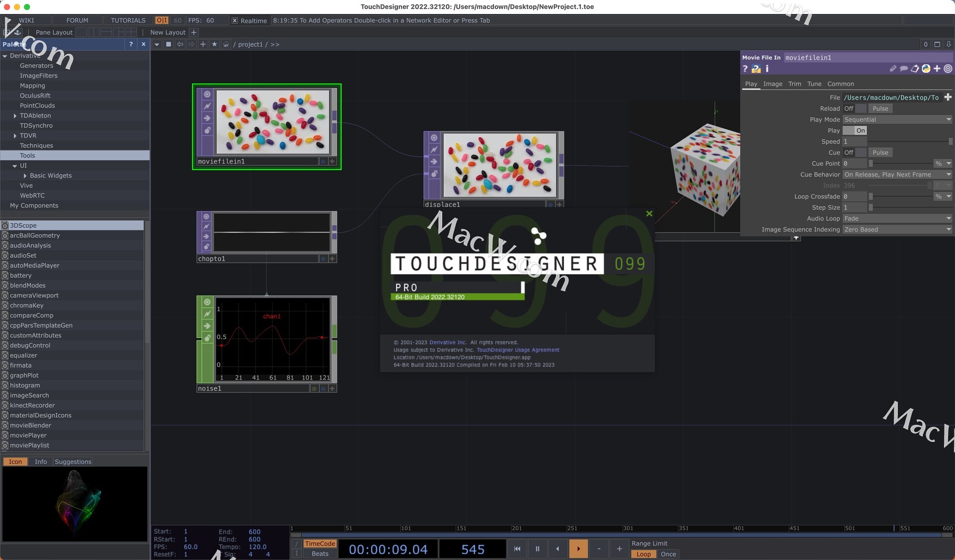
Task: Open the TouchDesigner Usage Agreement link
Action: 518,350
